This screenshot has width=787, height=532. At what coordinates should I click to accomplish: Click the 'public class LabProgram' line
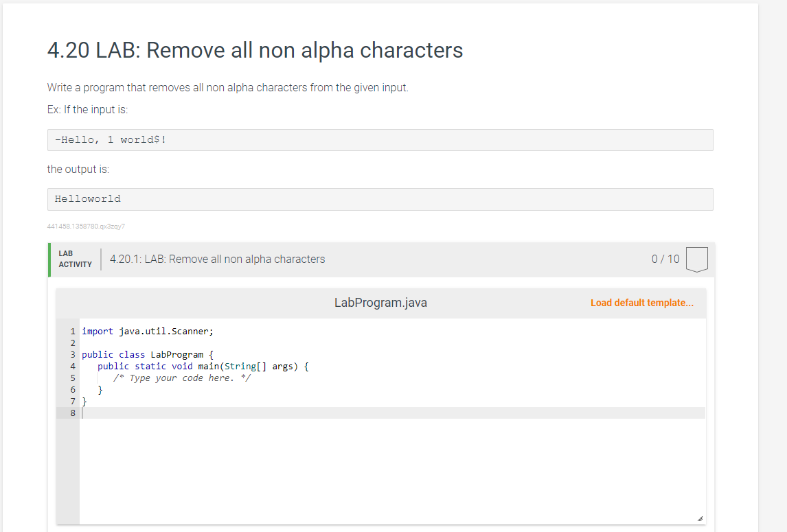pos(145,354)
